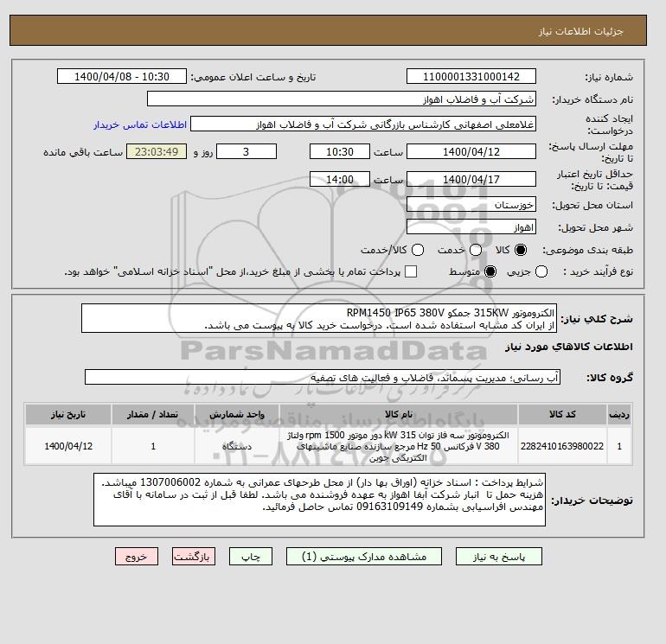Choose the متوسط purchase type radio
The height and width of the screenshot is (644, 666).
click(x=490, y=271)
